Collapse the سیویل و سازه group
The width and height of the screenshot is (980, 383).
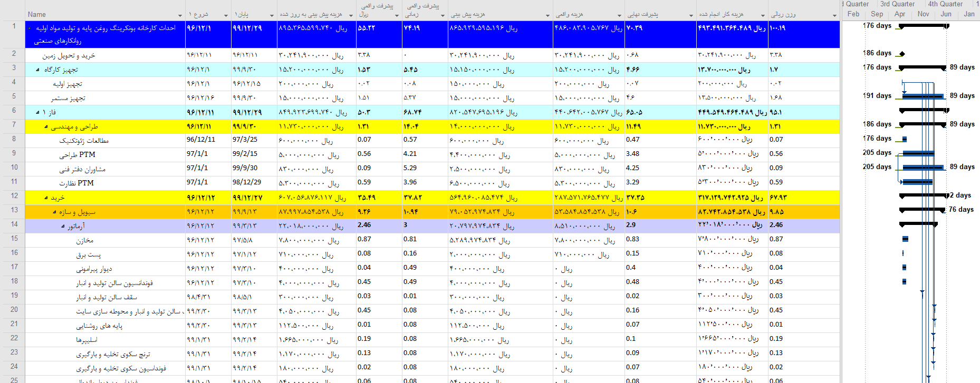[x=54, y=212]
